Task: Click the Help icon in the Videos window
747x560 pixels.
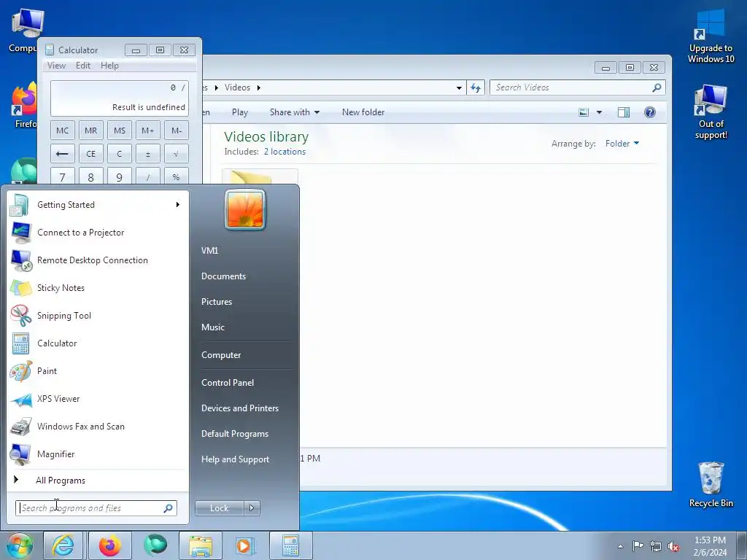Action: [x=650, y=112]
